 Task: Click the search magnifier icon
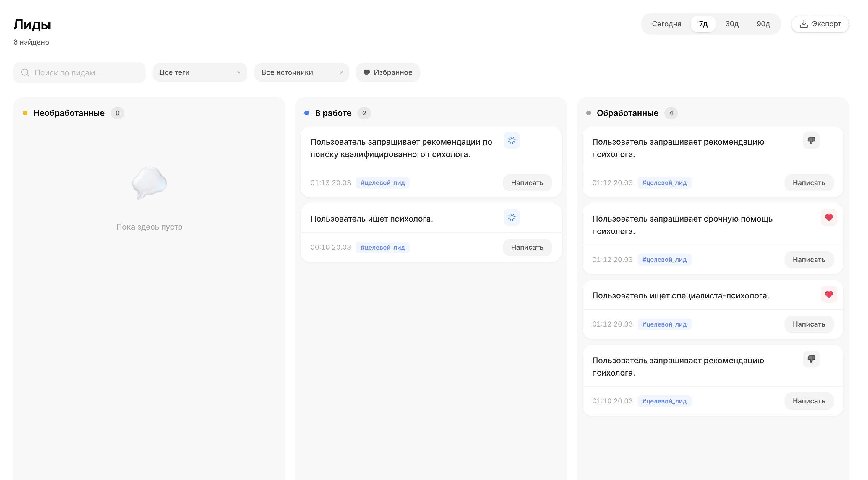pos(25,72)
